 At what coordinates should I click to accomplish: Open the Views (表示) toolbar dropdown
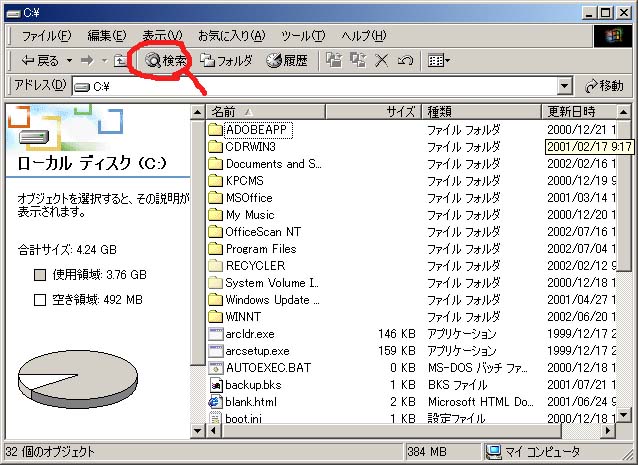coord(438,61)
